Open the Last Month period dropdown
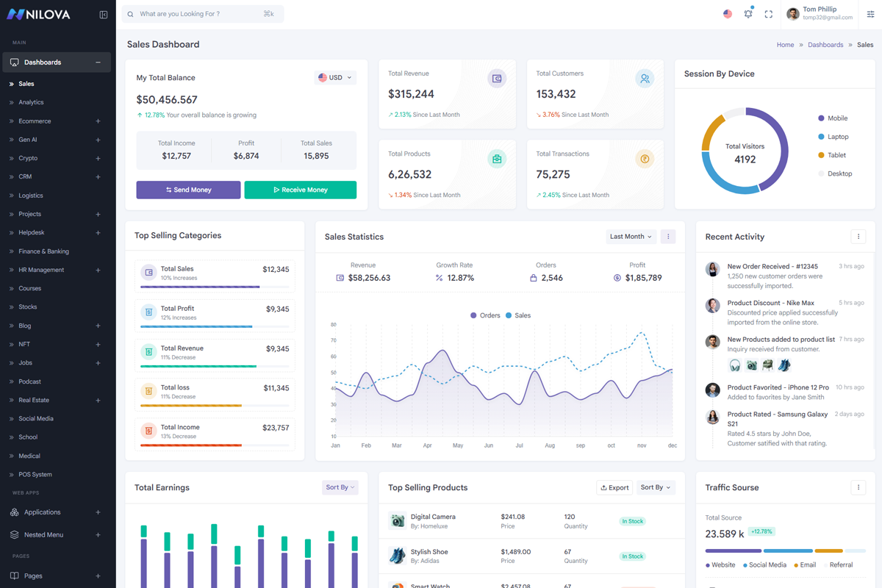This screenshot has height=588, width=882. tap(631, 237)
